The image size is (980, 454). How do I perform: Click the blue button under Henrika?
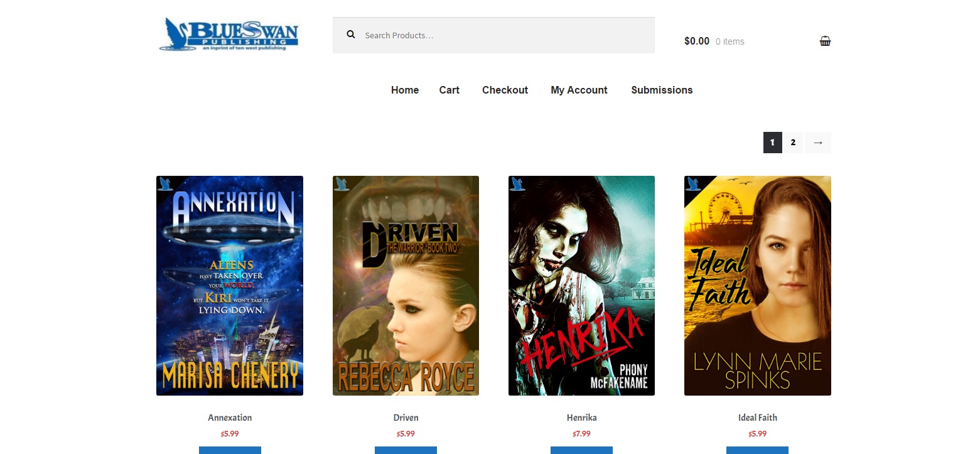(x=581, y=450)
